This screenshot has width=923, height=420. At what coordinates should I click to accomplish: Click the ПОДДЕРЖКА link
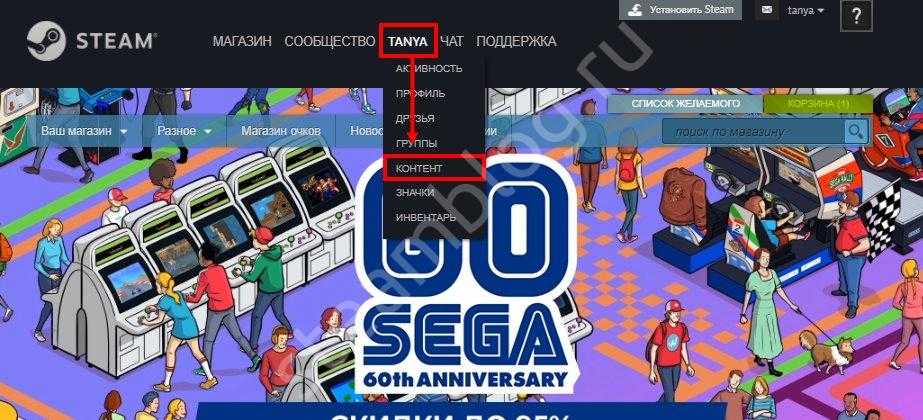point(516,41)
